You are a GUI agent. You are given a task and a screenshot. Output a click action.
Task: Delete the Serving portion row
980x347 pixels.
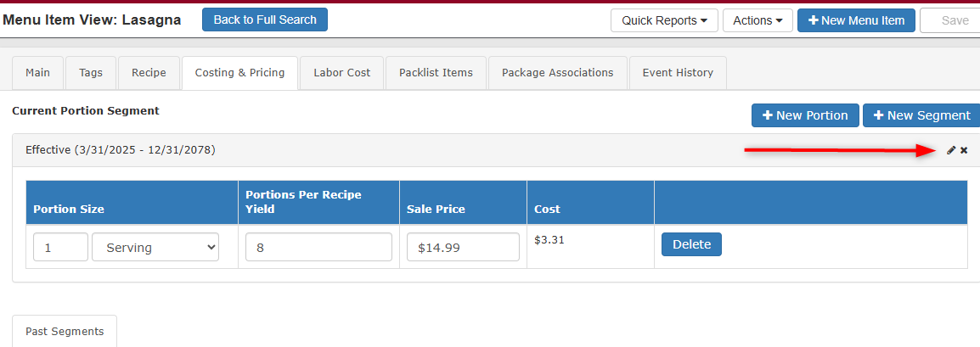(691, 244)
